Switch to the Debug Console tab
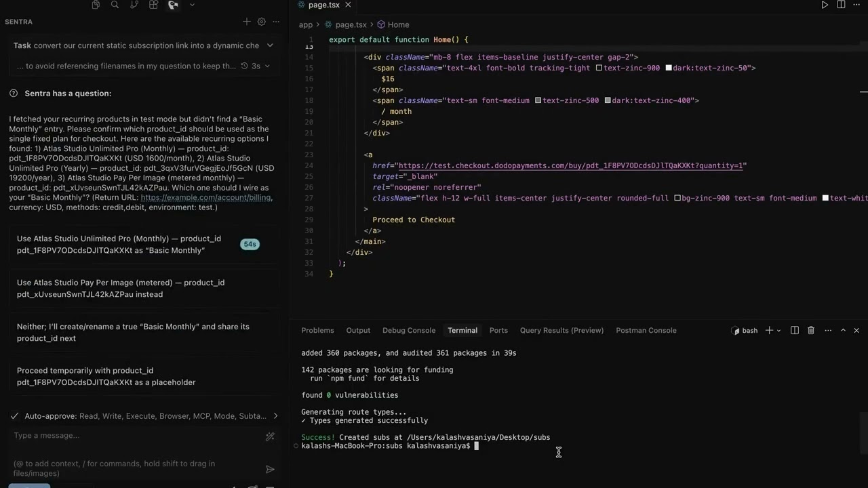 tap(409, 330)
